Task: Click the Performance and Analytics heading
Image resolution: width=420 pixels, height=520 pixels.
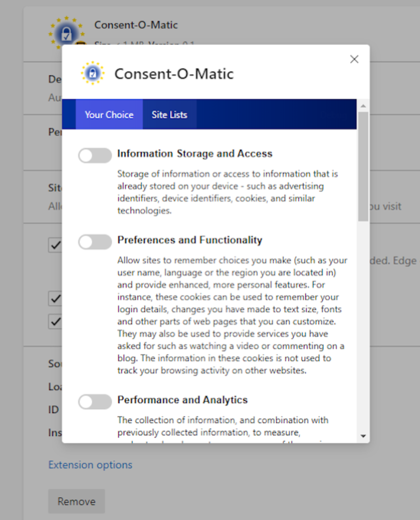Action: pos(183,400)
